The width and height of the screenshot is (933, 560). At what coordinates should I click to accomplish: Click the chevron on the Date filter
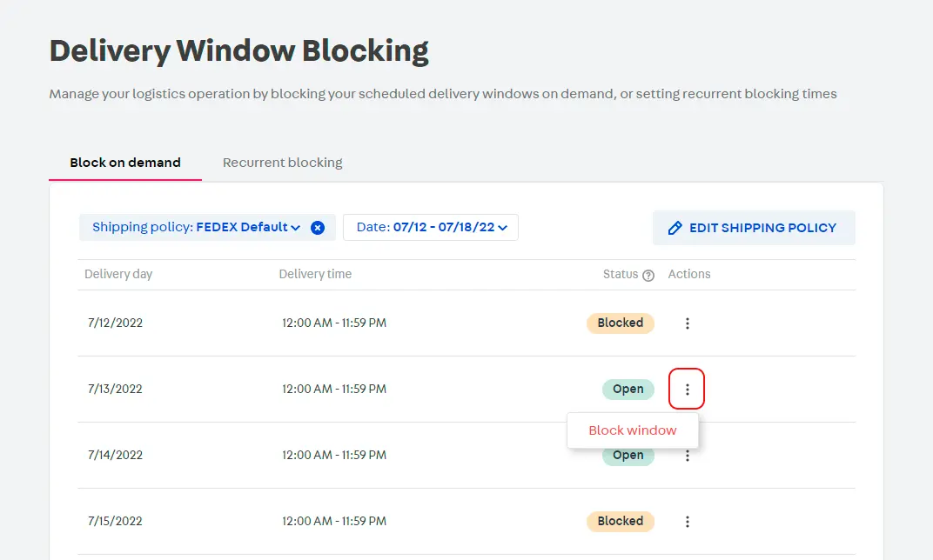(502, 227)
